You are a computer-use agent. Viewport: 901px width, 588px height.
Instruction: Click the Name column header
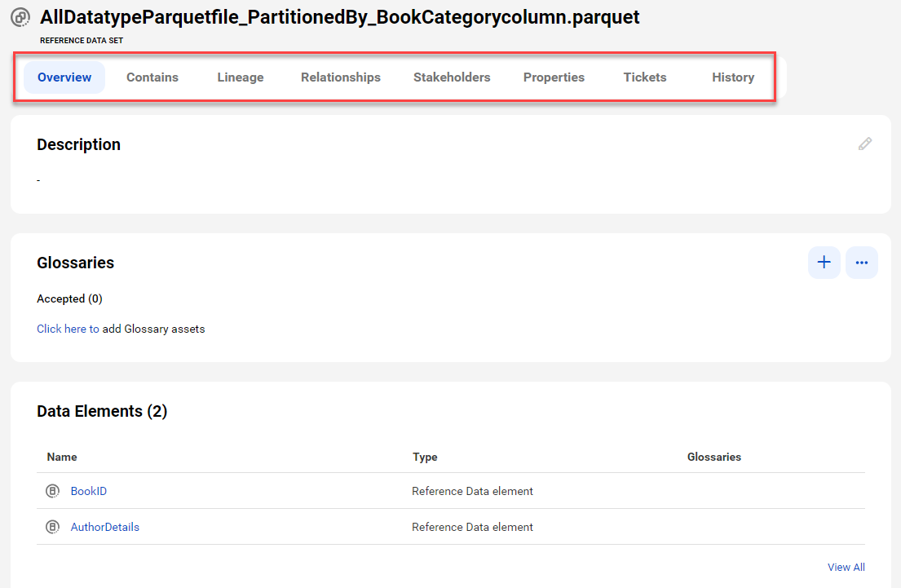(62, 457)
